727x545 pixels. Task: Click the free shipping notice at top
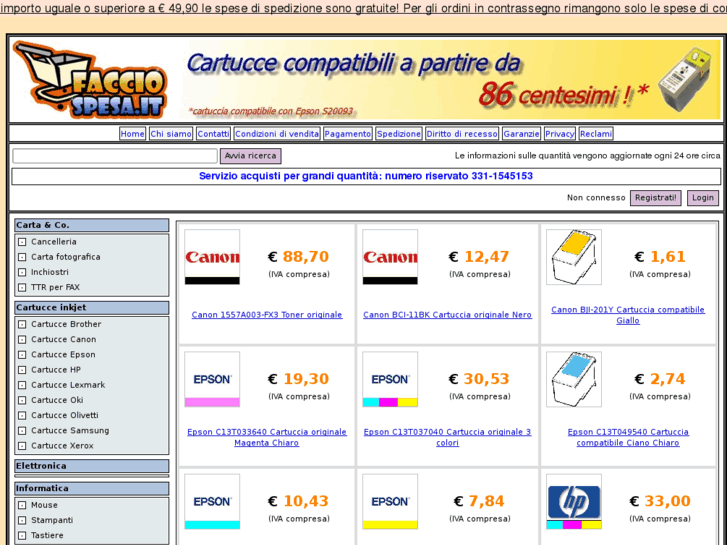click(x=364, y=9)
